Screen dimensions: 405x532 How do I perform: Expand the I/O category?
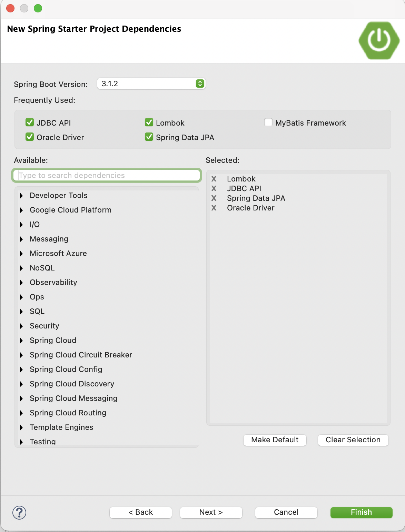(x=21, y=225)
